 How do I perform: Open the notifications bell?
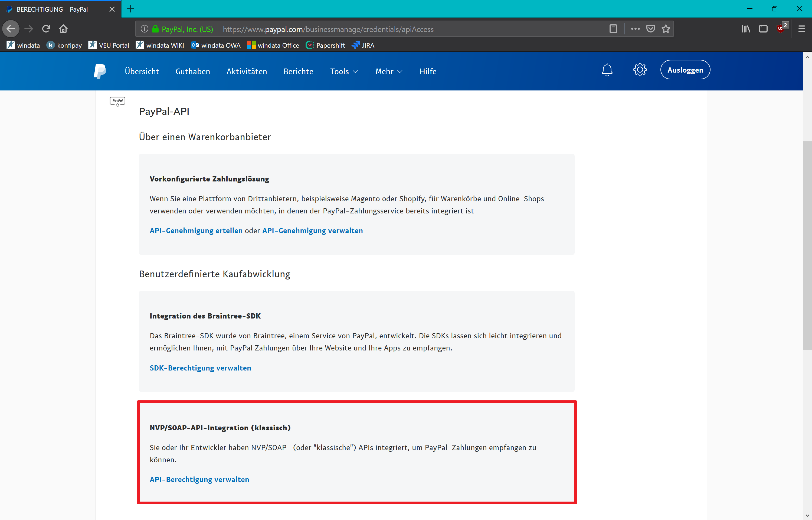(607, 70)
